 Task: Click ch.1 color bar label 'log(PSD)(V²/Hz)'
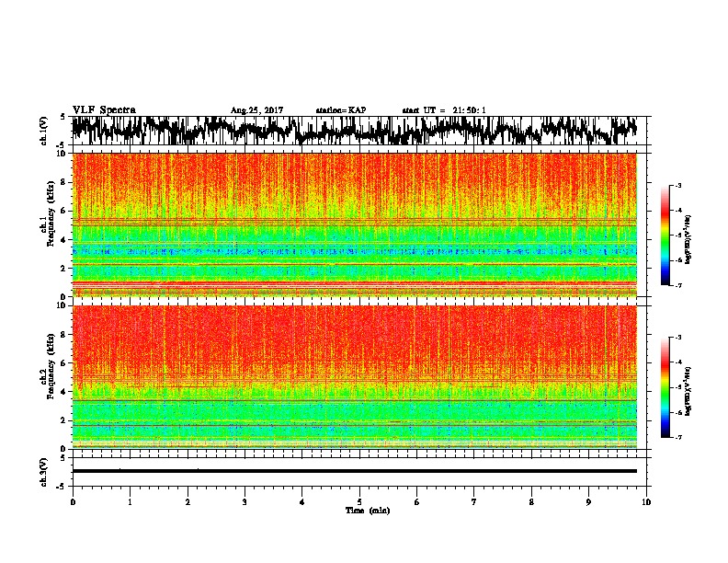[x=688, y=239]
